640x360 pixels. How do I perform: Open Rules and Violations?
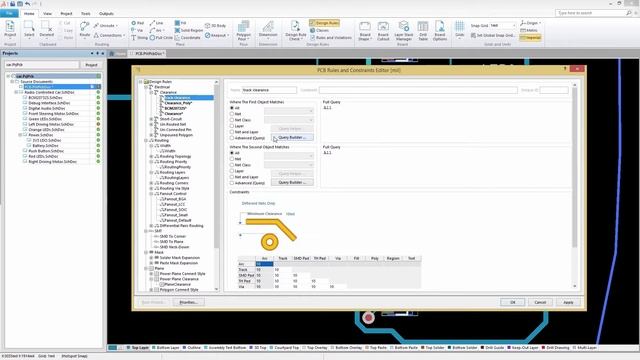tap(331, 38)
